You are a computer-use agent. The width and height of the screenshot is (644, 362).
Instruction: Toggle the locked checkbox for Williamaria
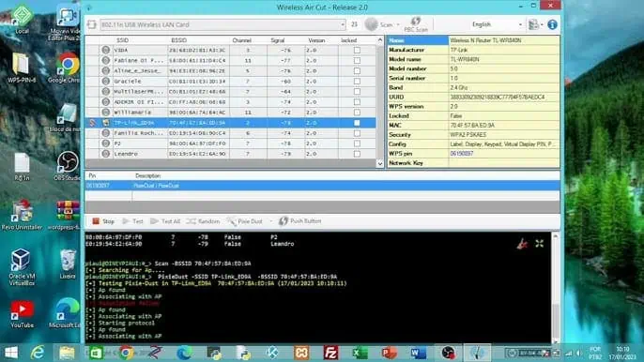pos(357,112)
